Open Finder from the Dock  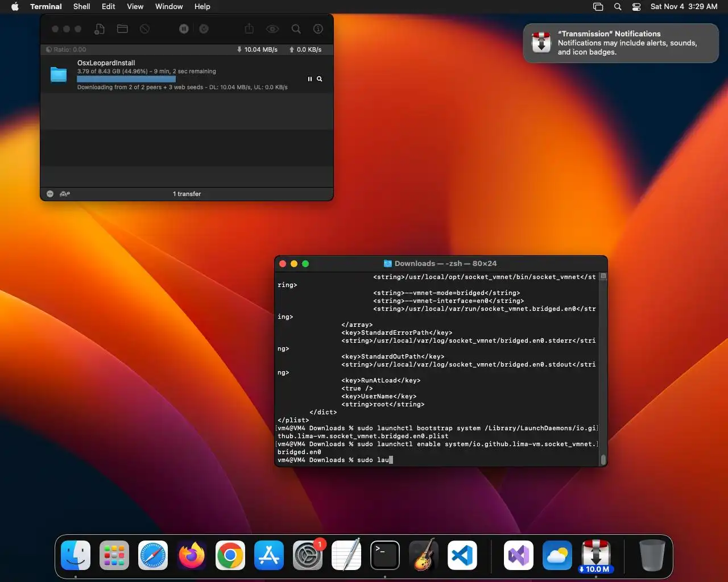[76, 555]
